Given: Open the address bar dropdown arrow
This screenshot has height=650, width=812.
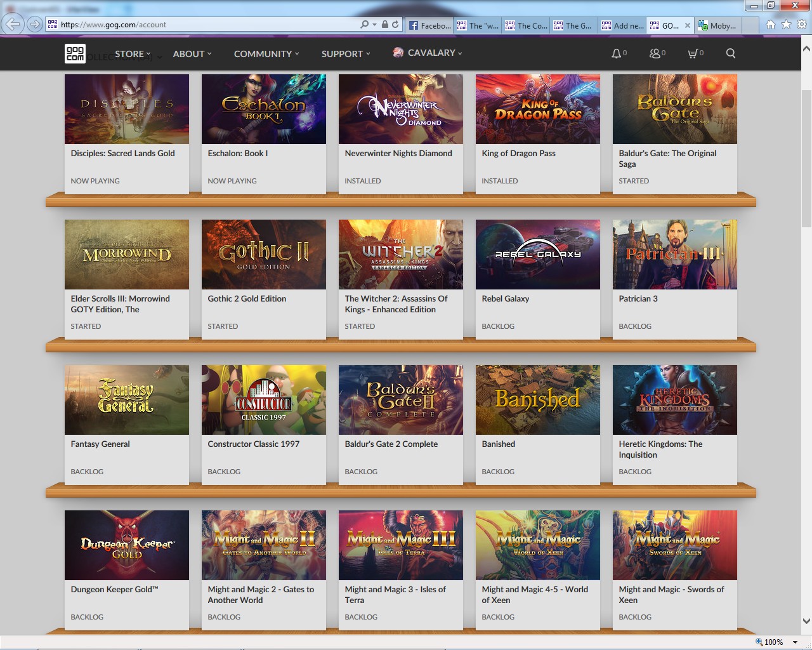Looking at the screenshot, I should [x=374, y=25].
